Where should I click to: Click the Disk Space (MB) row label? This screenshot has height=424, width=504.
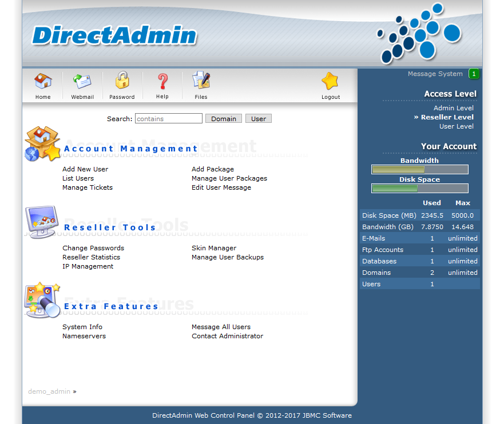(x=389, y=215)
